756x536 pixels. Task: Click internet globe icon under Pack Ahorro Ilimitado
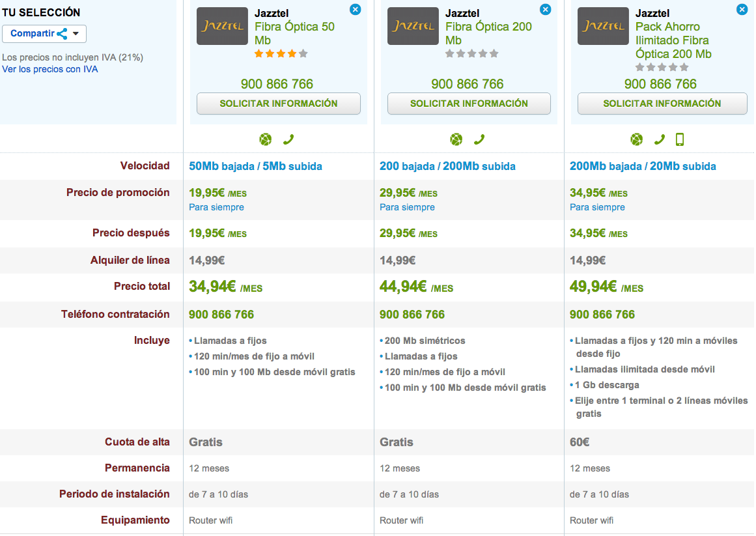(x=636, y=140)
